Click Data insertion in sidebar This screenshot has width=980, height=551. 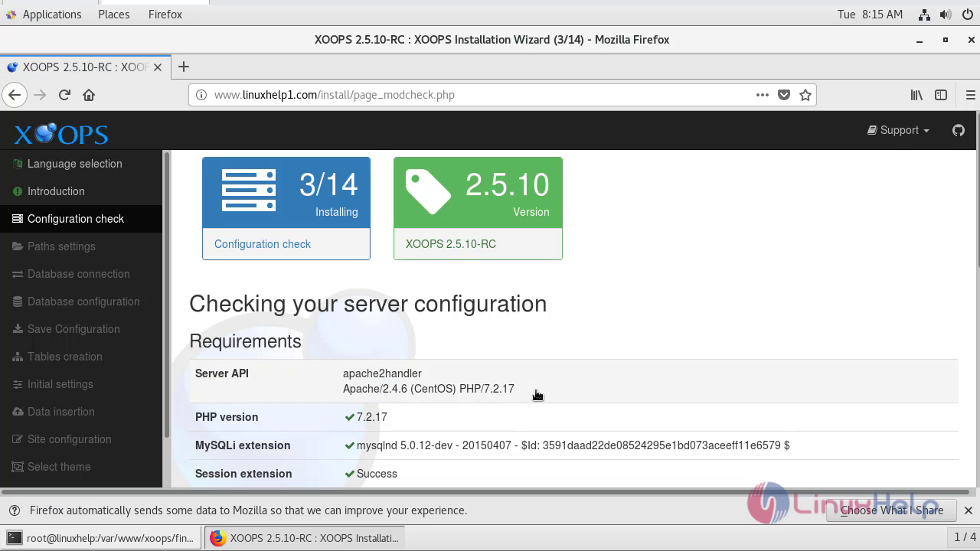point(81,412)
